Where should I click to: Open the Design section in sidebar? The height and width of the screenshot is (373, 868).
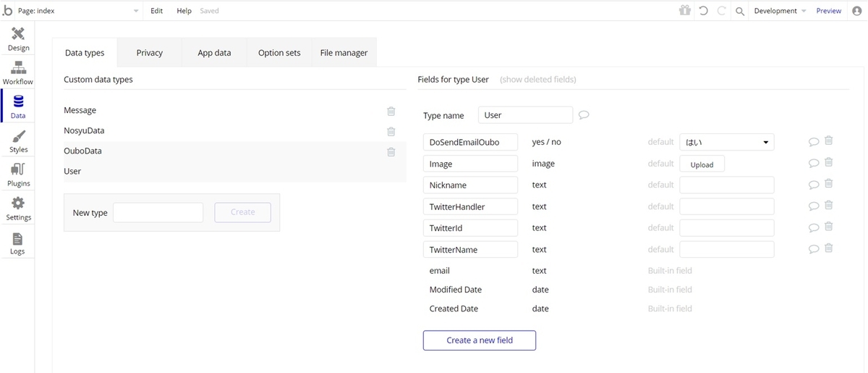(18, 34)
